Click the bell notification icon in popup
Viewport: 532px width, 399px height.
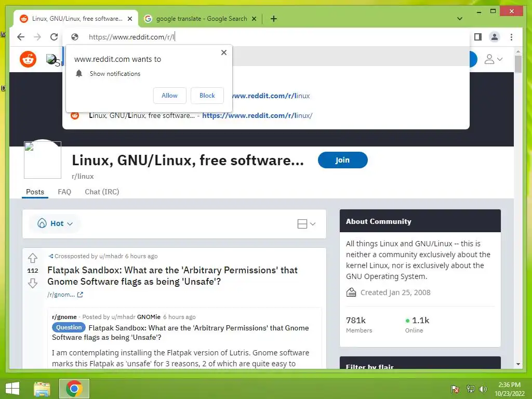pos(79,73)
